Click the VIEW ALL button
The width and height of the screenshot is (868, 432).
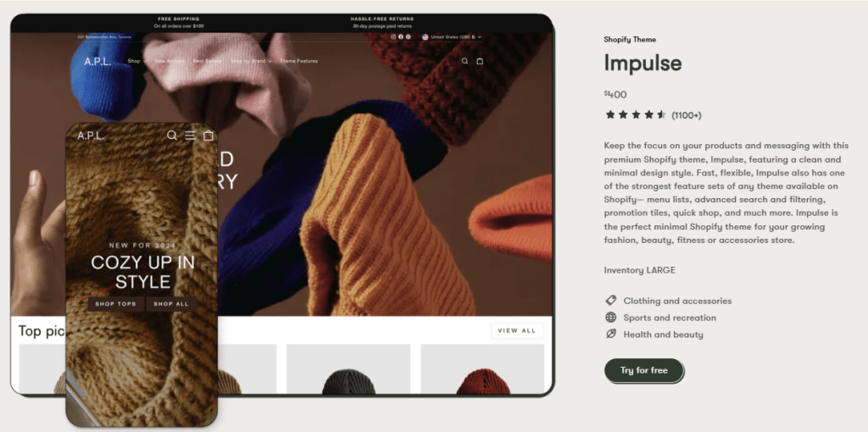[x=517, y=330]
